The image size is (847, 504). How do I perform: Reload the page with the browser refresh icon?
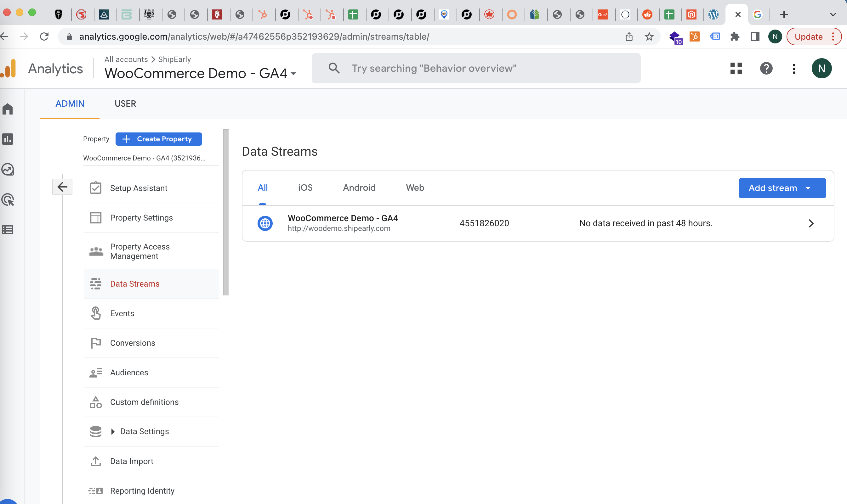tap(44, 36)
